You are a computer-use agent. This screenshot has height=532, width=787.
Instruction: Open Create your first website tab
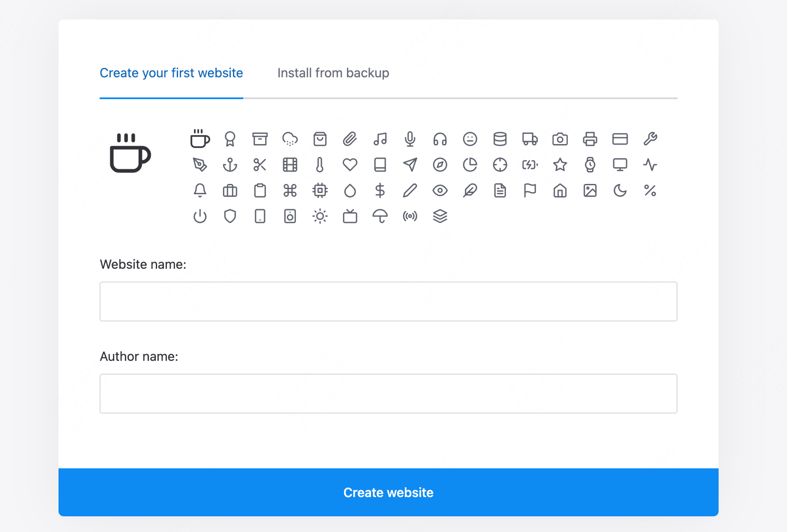pyautogui.click(x=171, y=73)
